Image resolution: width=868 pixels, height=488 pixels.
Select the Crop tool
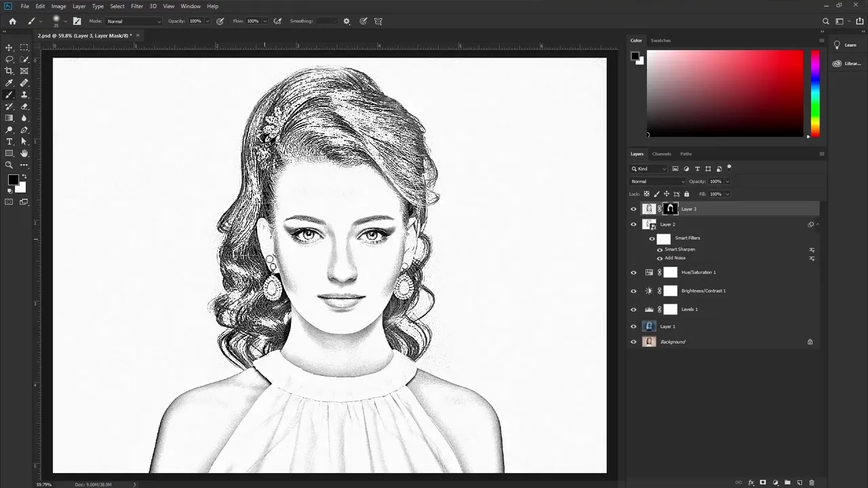click(9, 70)
